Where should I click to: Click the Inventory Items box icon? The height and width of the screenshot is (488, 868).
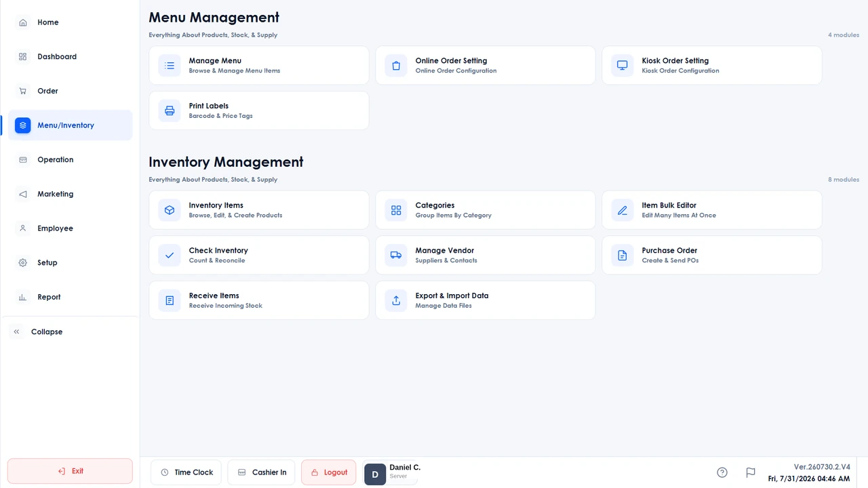click(x=170, y=210)
